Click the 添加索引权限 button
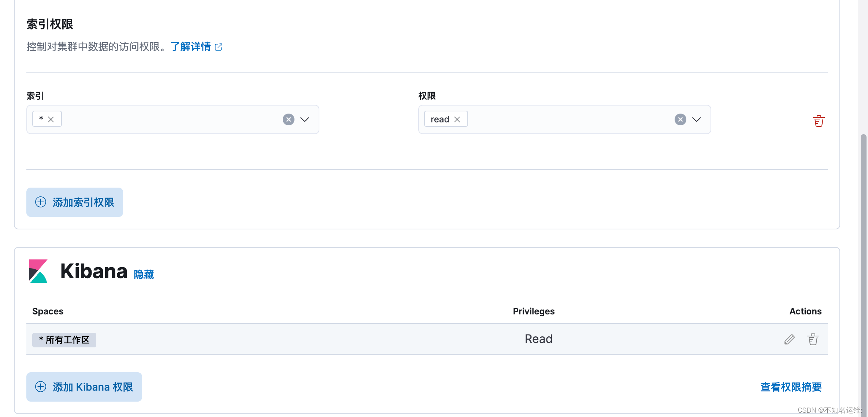 click(75, 202)
